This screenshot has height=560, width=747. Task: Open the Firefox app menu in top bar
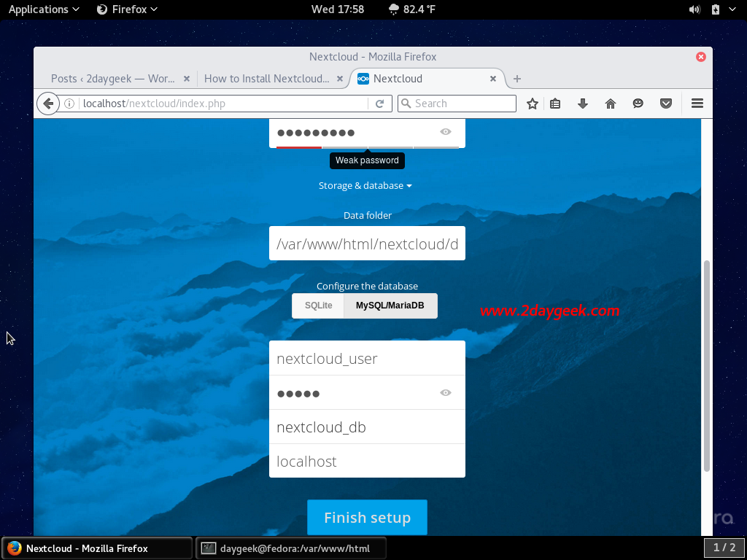(127, 9)
